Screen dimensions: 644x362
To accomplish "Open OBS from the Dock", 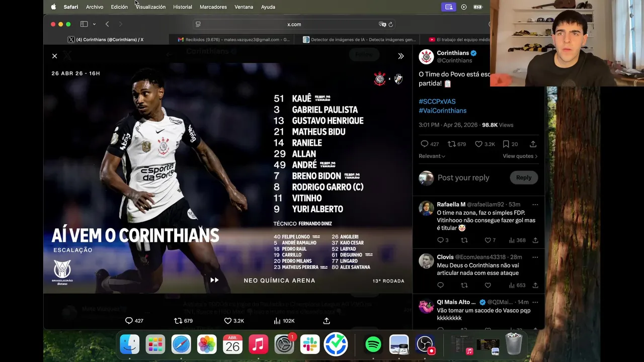I will 425,345.
